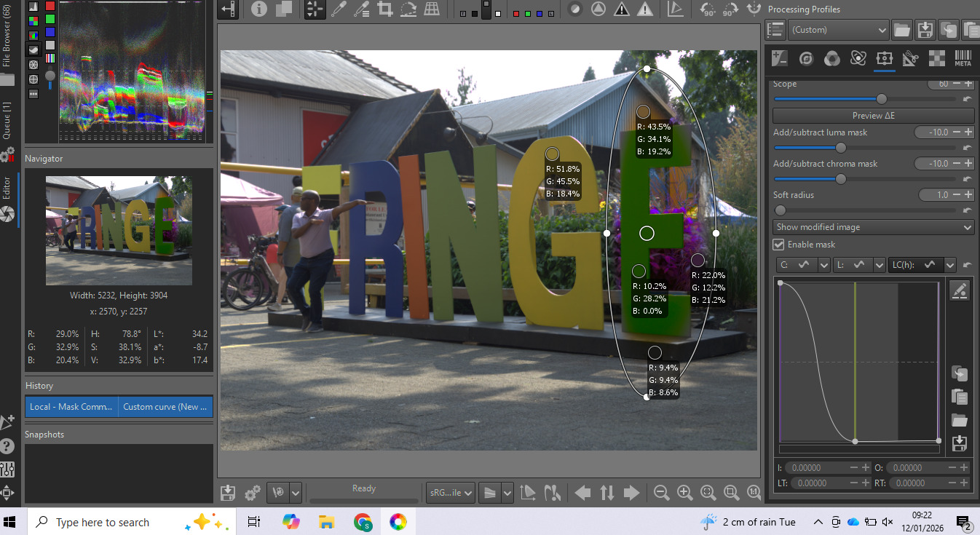This screenshot has height=535, width=980.
Task: Toggle red channel in histogram panel
Action: 50,6
